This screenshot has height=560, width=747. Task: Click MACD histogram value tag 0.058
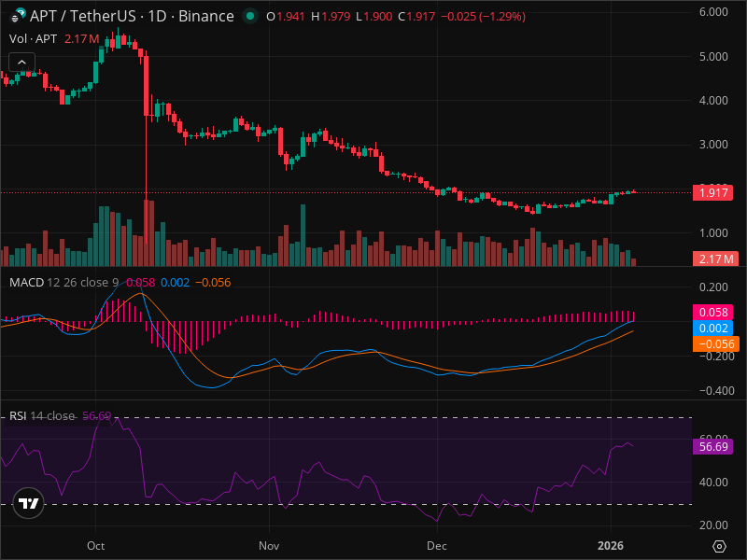[712, 313]
